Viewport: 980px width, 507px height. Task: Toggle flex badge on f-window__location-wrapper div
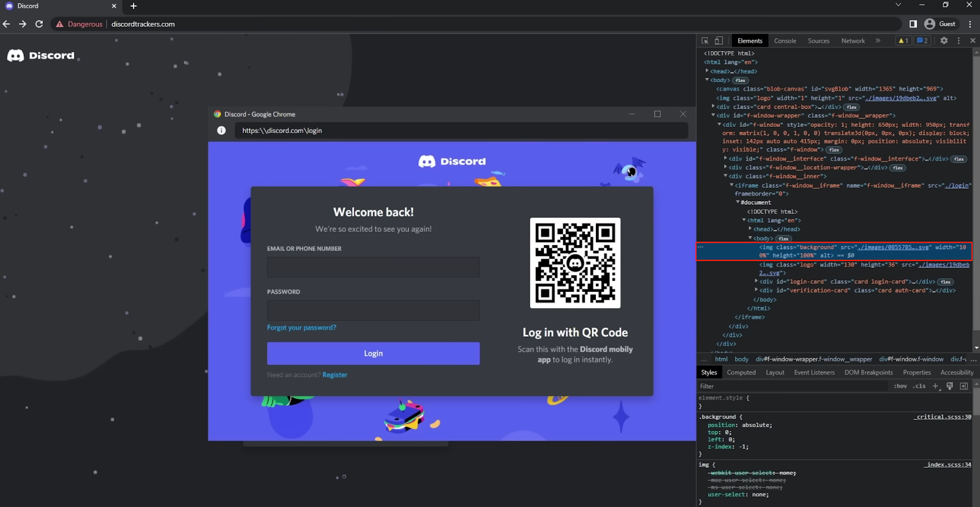click(898, 168)
